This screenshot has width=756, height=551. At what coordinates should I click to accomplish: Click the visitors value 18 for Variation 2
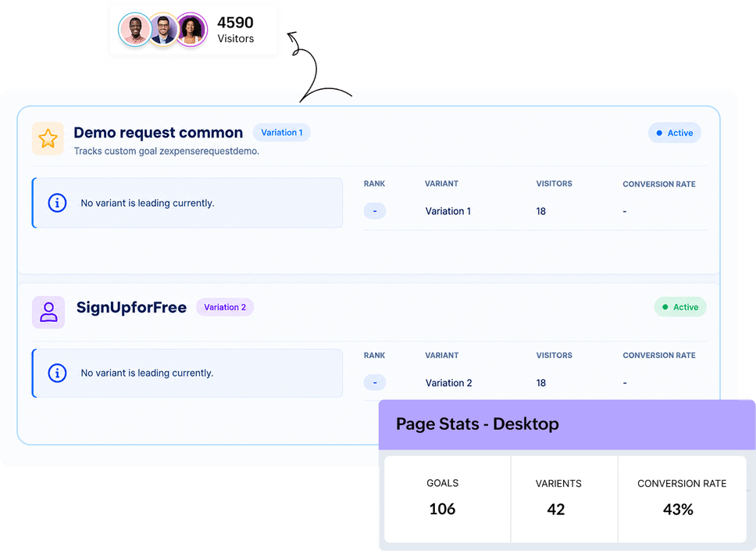(541, 383)
